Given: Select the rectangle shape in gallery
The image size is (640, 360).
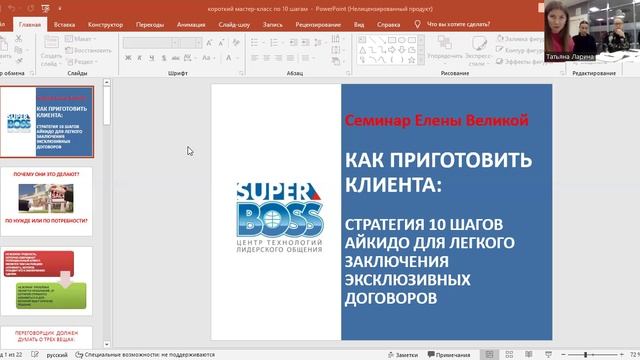Looking at the screenshot, I should [x=392, y=40].
